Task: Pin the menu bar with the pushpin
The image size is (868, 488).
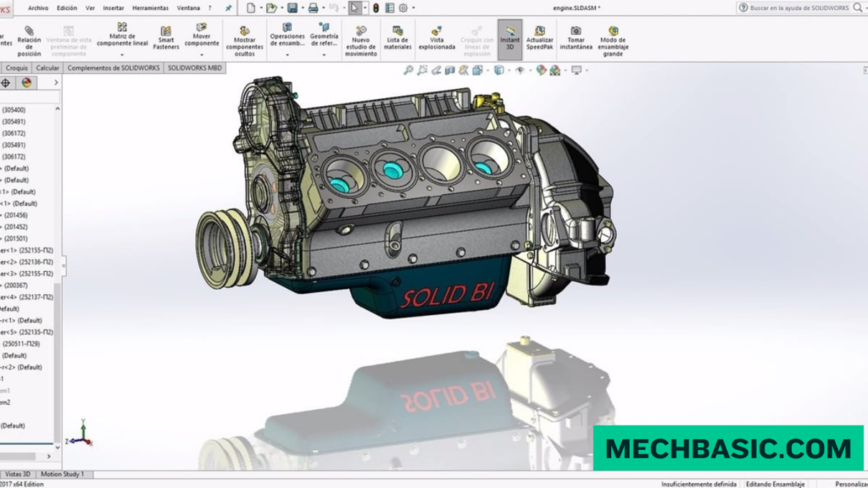Action: pyautogui.click(x=228, y=8)
